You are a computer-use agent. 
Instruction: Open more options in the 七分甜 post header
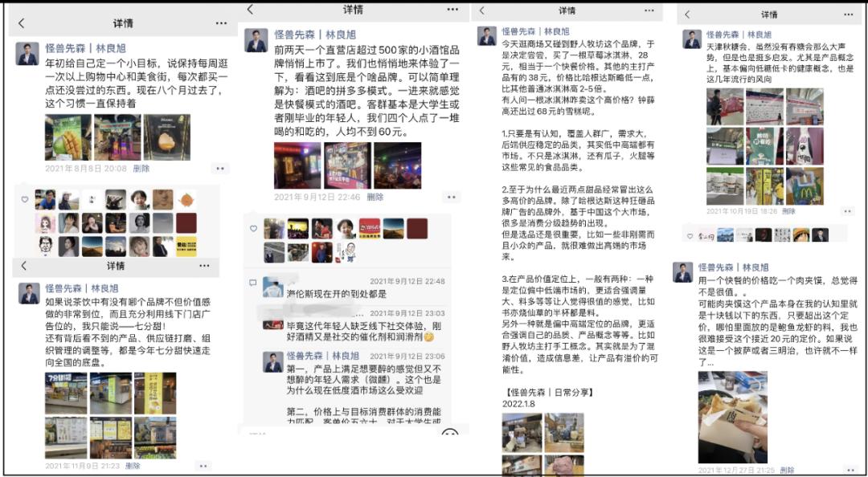coord(204,266)
